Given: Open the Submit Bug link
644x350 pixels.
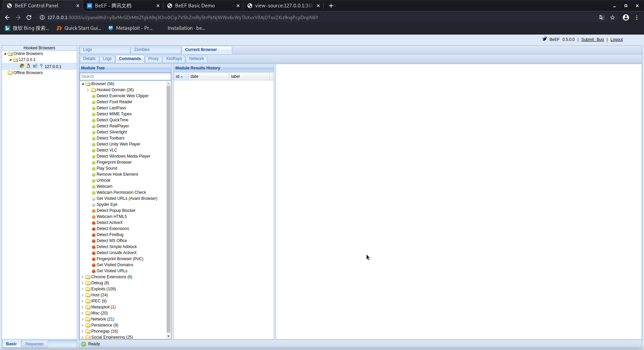Looking at the screenshot, I should click(592, 40).
